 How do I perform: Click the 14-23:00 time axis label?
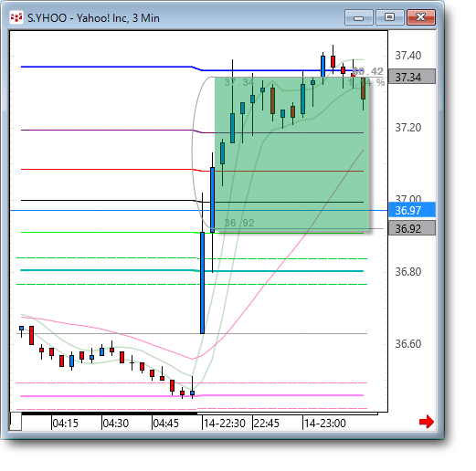point(325,424)
